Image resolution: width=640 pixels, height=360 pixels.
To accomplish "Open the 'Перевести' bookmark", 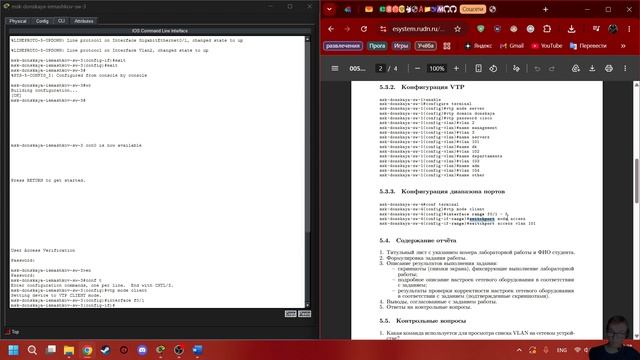I will (588, 46).
